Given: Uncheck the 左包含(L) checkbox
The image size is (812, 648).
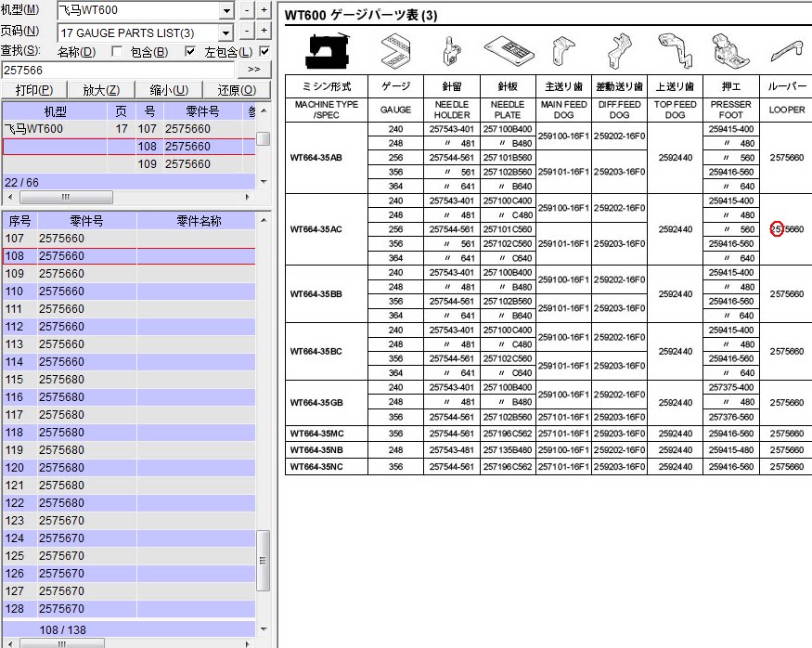Looking at the screenshot, I should tap(264, 52).
